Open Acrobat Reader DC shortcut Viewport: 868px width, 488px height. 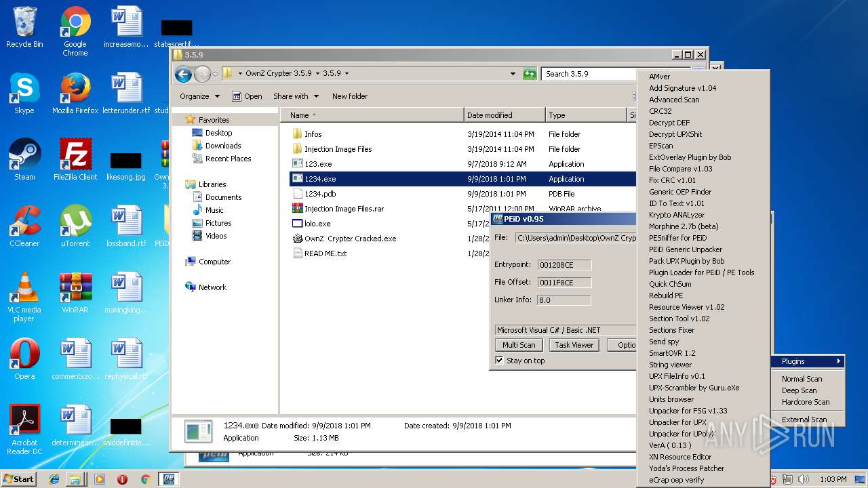click(x=24, y=429)
